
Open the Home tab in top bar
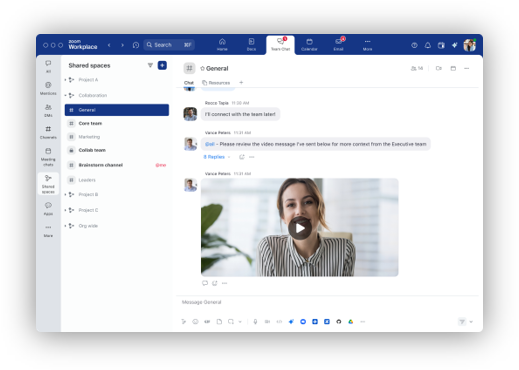(222, 45)
